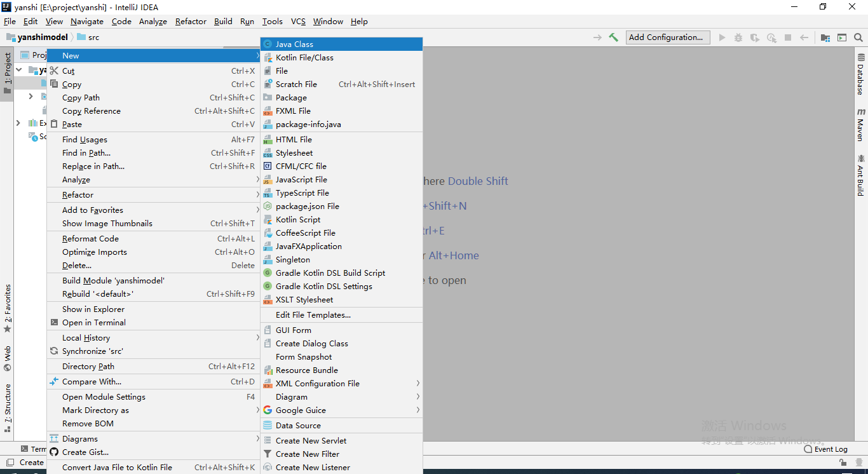Click the JavaScript File icon
Viewport: 868px width, 474px height.
pyautogui.click(x=268, y=179)
